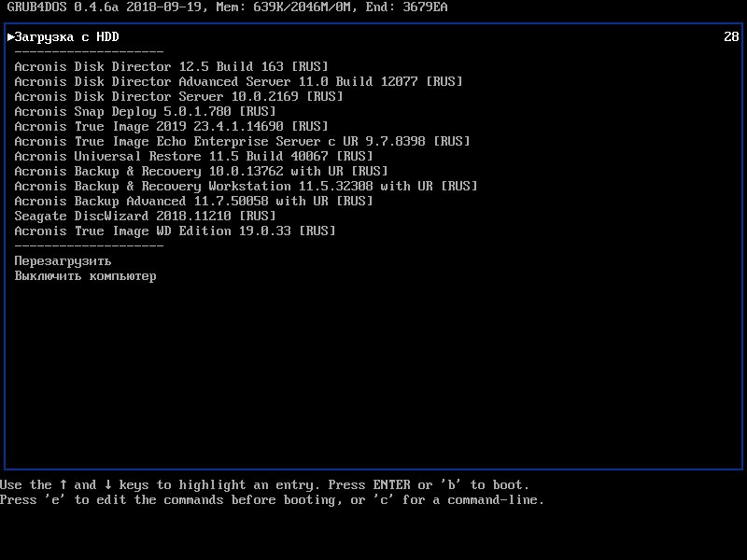
Task: Click the 'Press ENTER or 'b' to boot' text
Action: point(429,484)
